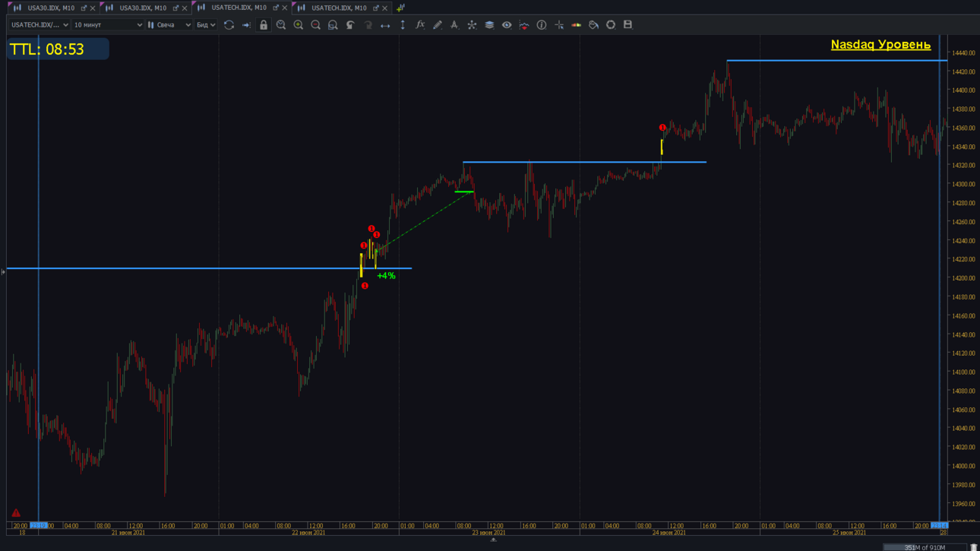Select the pencil drawing tool
This screenshot has height=551, width=980.
438,25
